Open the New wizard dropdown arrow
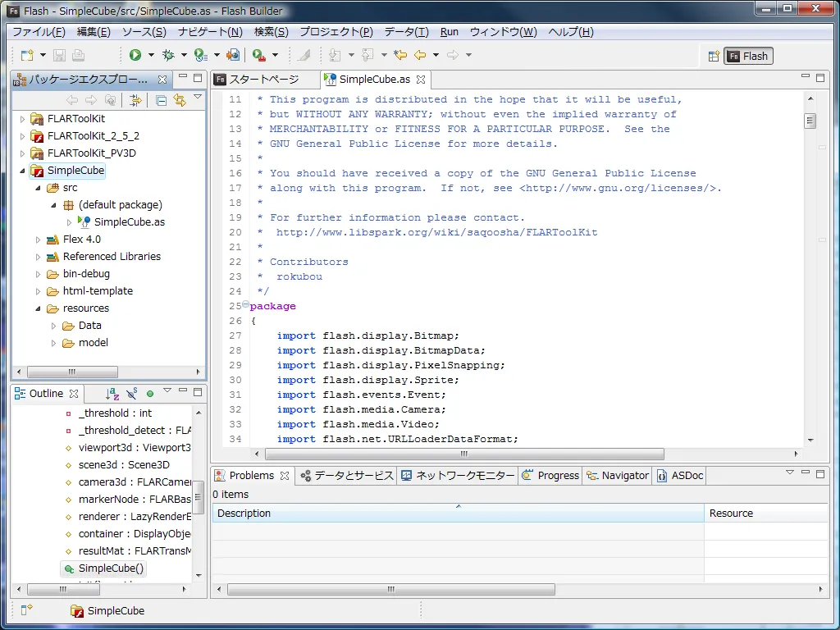Image resolution: width=840 pixels, height=630 pixels. (x=43, y=55)
